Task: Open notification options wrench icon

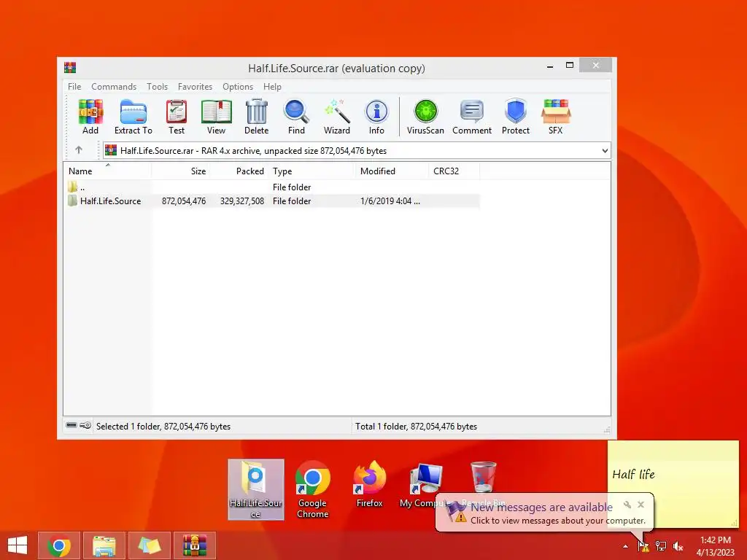Action: click(x=627, y=505)
